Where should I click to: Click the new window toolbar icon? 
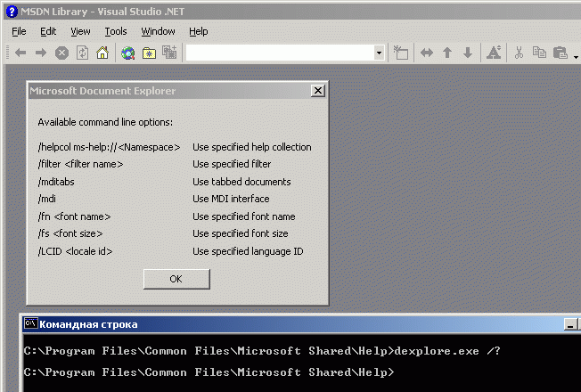click(400, 53)
